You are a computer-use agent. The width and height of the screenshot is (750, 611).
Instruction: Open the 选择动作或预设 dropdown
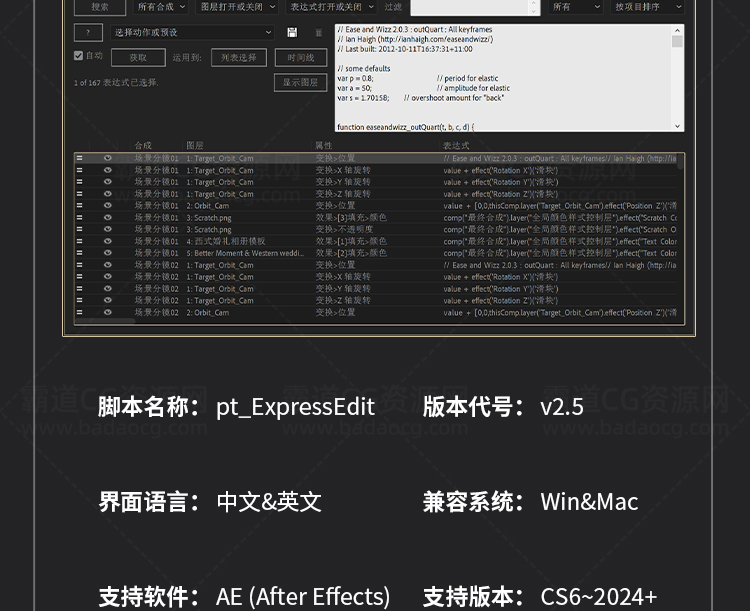(x=192, y=33)
